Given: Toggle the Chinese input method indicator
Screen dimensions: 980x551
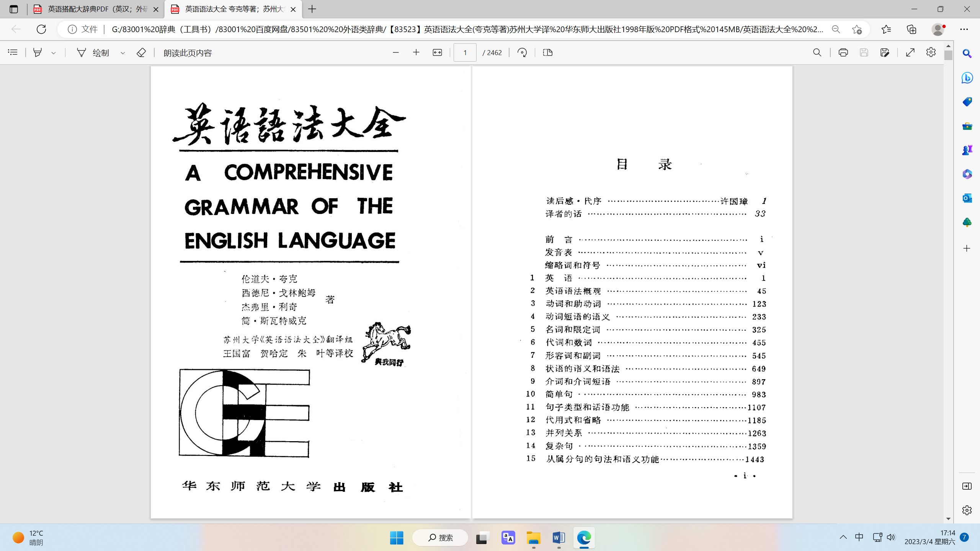Looking at the screenshot, I should pos(859,537).
